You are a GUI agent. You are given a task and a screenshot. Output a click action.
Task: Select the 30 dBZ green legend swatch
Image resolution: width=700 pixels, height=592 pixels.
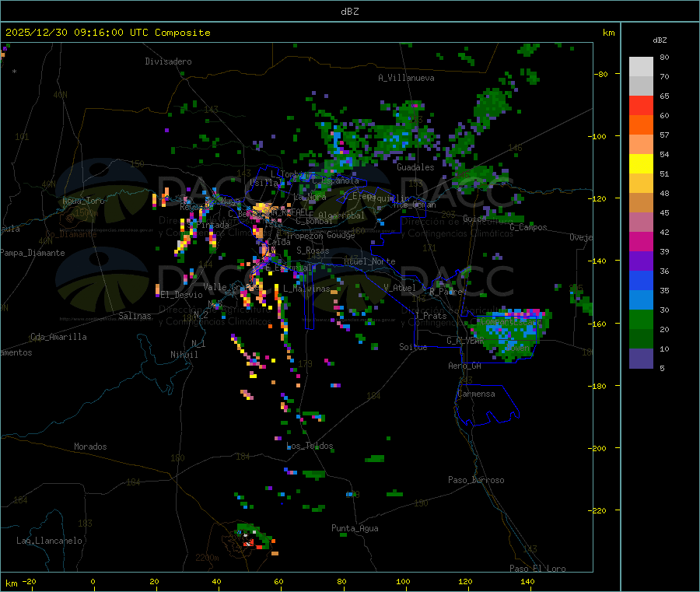click(641, 320)
